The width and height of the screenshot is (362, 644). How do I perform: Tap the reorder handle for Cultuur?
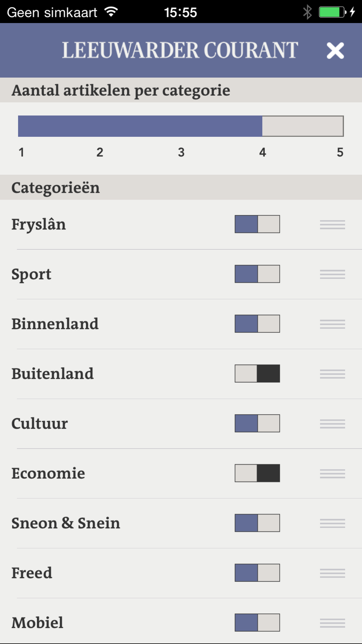click(332, 424)
